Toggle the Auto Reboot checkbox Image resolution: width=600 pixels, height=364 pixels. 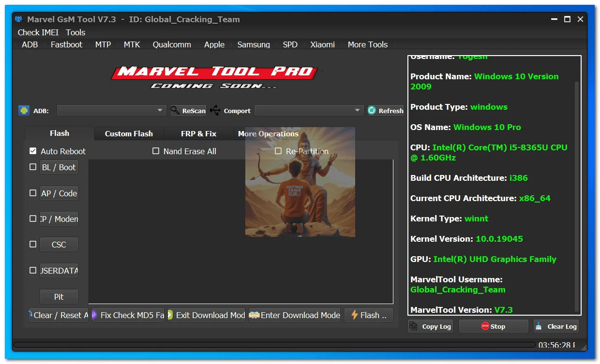33,151
